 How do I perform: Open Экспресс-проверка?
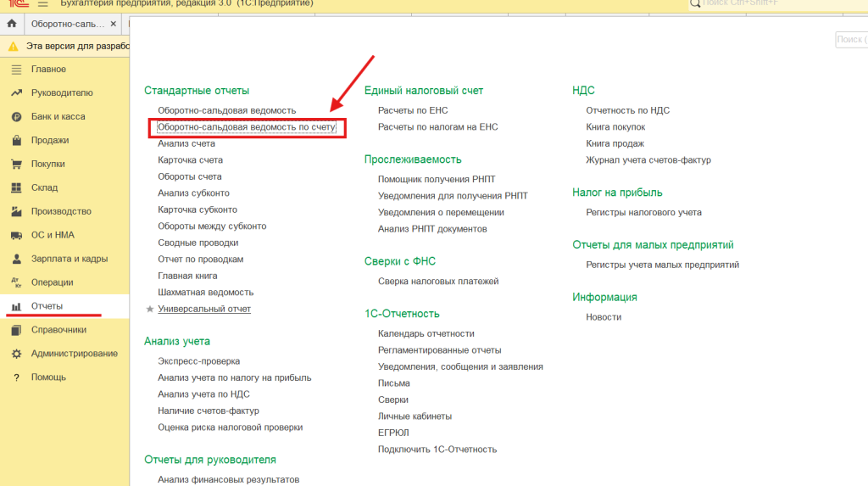coord(198,361)
